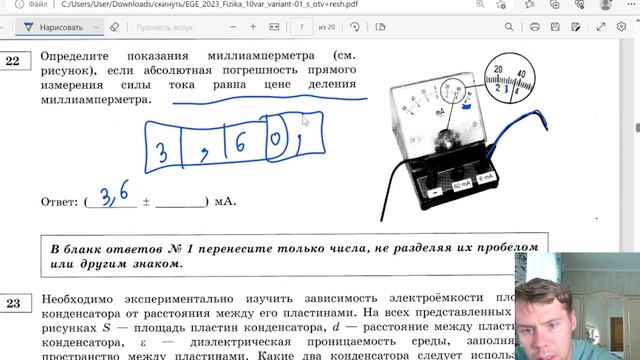640x360 pixels.
Task: Save as with the pencil-disk icon
Action: pyautogui.click(x=576, y=27)
